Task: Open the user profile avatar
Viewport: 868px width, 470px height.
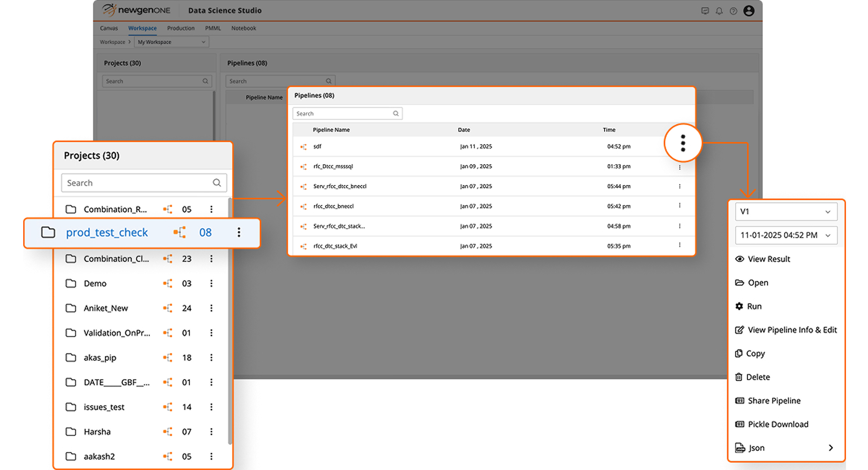Action: tap(749, 10)
